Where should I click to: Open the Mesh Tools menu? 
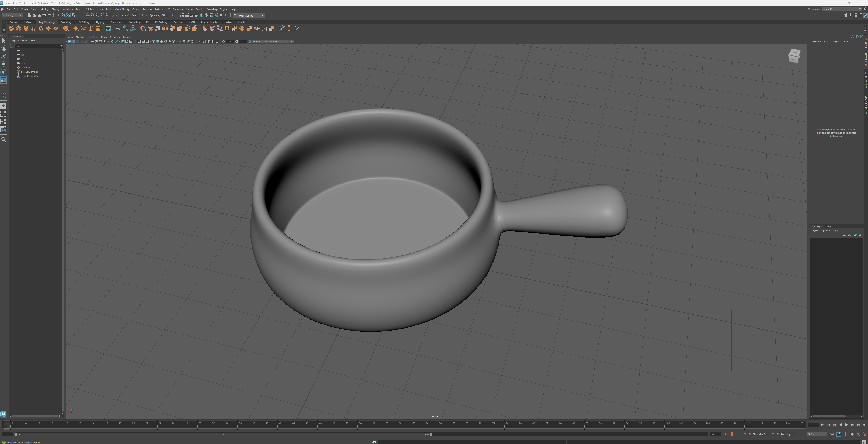[105, 9]
